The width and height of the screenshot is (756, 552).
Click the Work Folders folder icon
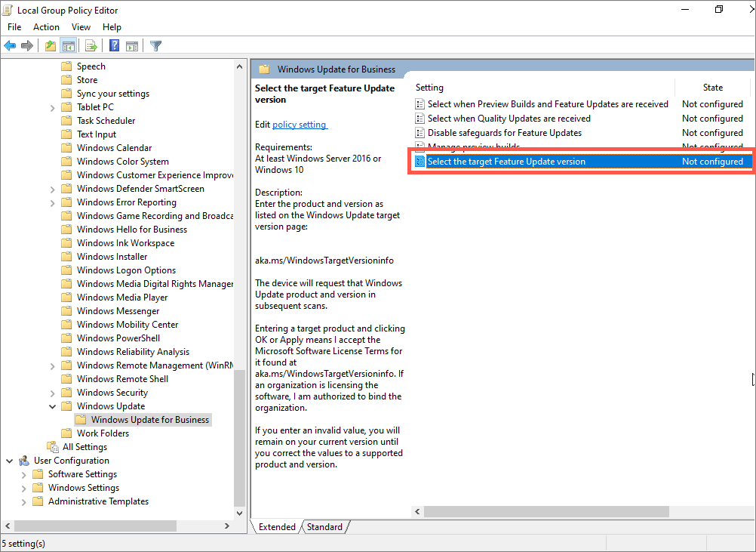point(66,433)
